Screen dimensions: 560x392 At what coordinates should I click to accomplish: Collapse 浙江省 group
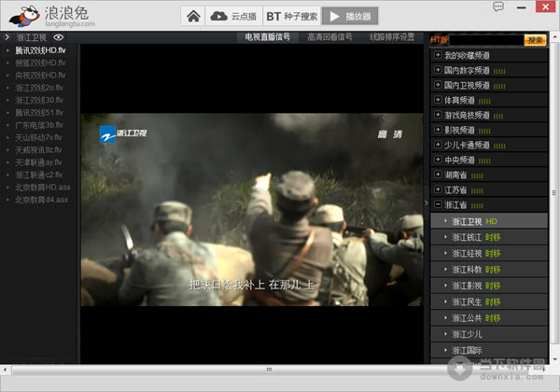[438, 204]
